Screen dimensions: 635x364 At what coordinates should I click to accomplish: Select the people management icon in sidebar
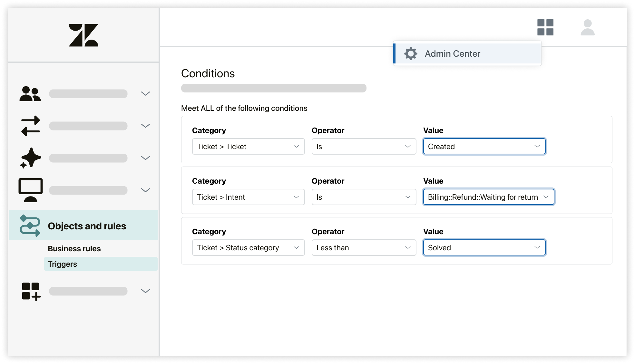pos(30,93)
